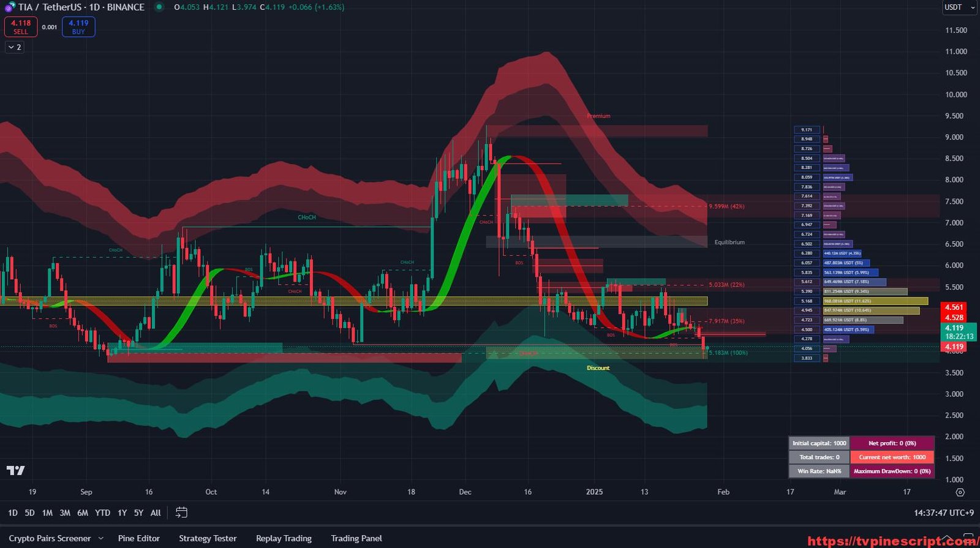
Task: Open the Replay Trading tab
Action: 284,538
